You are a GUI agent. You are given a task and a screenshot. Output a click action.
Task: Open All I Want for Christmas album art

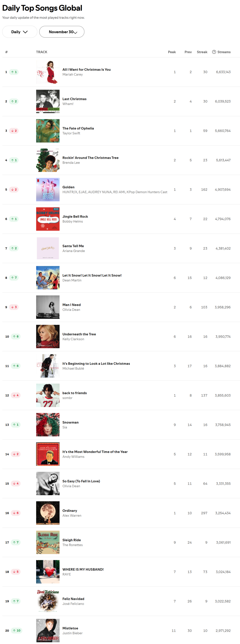(x=48, y=72)
